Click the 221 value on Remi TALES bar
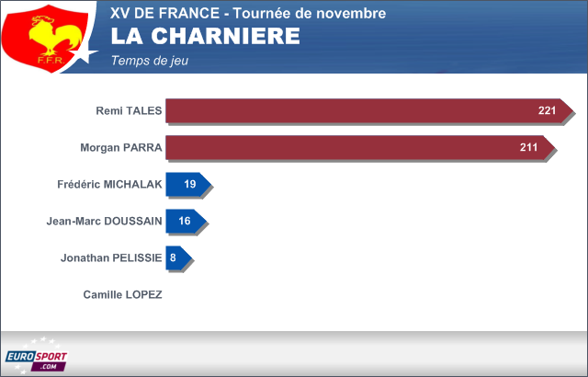This screenshot has width=588, height=377. tap(548, 111)
